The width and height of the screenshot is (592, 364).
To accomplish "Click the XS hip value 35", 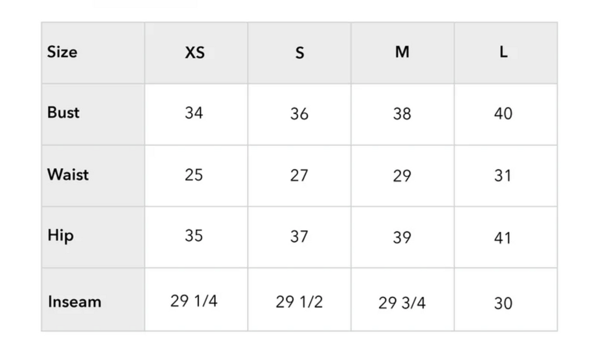I will pos(194,236).
